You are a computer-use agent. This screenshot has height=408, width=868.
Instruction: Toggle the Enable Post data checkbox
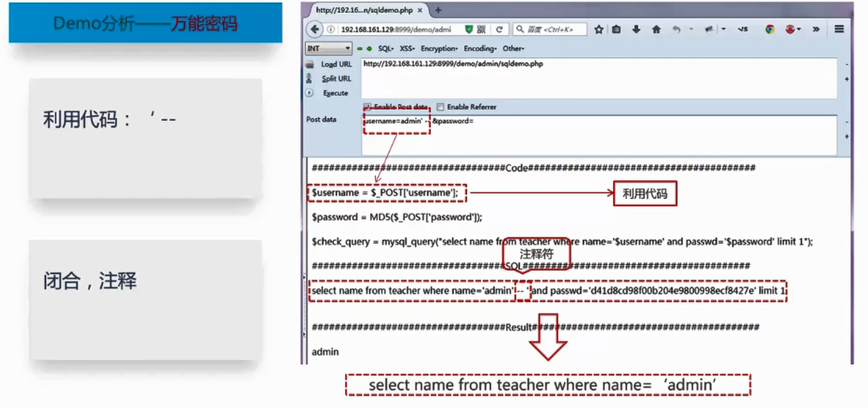click(x=368, y=107)
